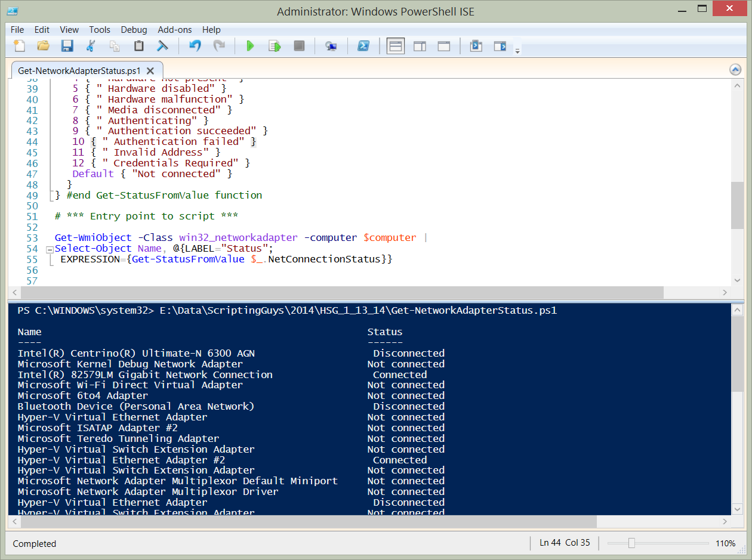The width and height of the screenshot is (752, 560).
Task: Adjust the zoom slider thumb
Action: (x=631, y=543)
